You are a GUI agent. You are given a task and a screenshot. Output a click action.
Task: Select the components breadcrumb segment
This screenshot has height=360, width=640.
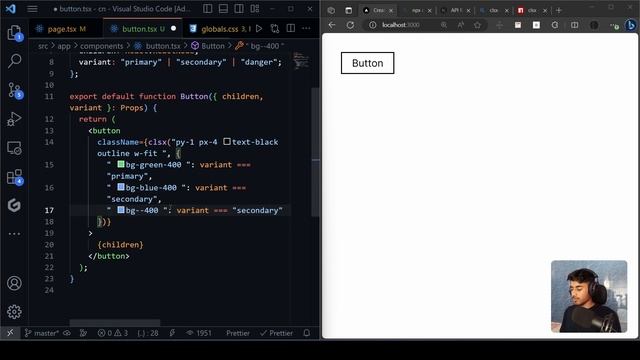tap(101, 46)
